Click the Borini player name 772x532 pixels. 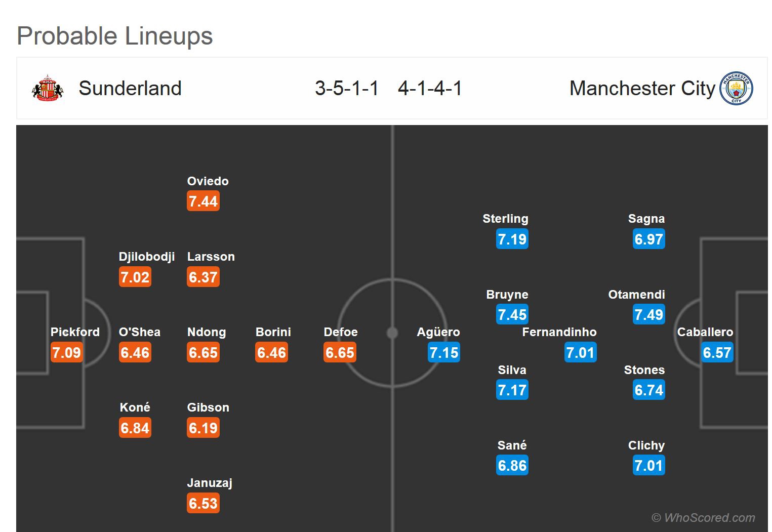point(273,332)
